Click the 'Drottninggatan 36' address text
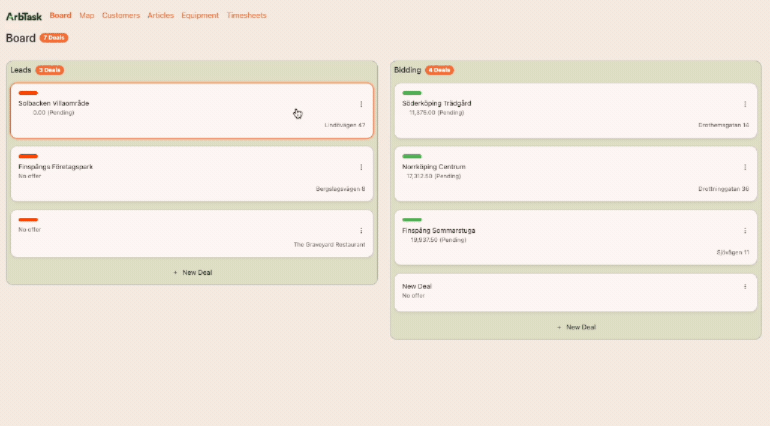Screen dimensions: 770x426 (723, 189)
